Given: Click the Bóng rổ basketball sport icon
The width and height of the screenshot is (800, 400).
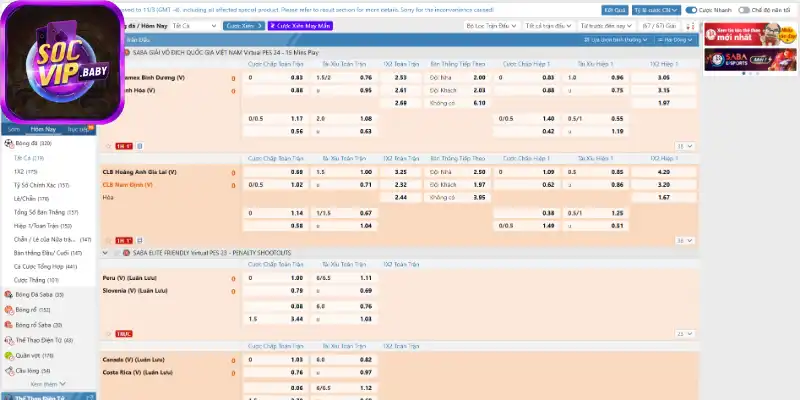Looking at the screenshot, I should [8, 310].
